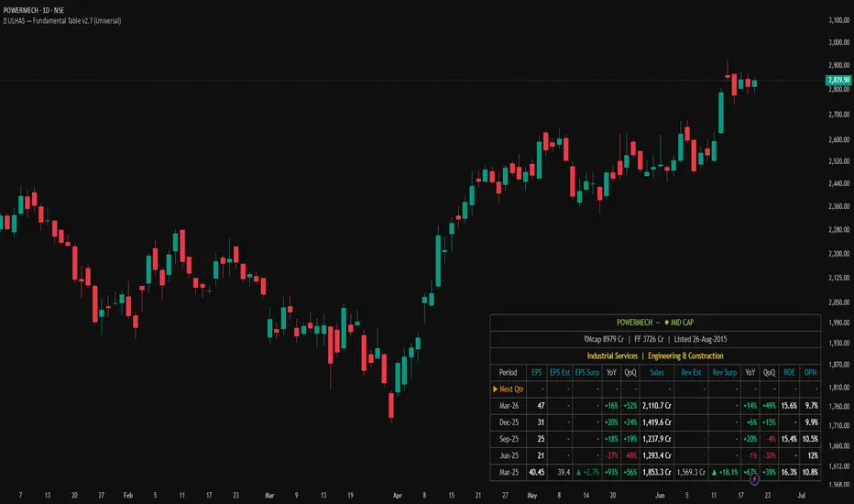This screenshot has height=504, width=854.
Task: Click the 15.6% ROE cell
Action: [x=789, y=406]
